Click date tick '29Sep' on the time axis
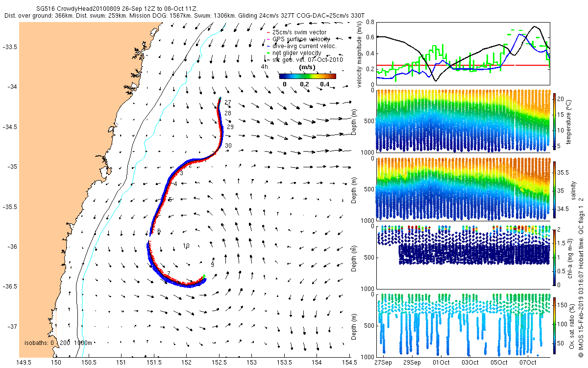Image resolution: width=588 pixels, height=368 pixels. click(x=412, y=363)
